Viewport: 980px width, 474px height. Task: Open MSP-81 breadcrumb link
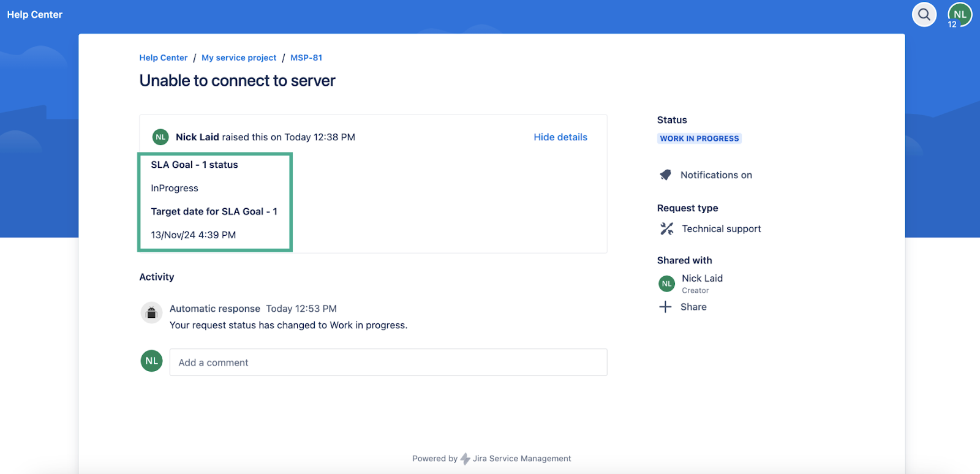(x=306, y=58)
